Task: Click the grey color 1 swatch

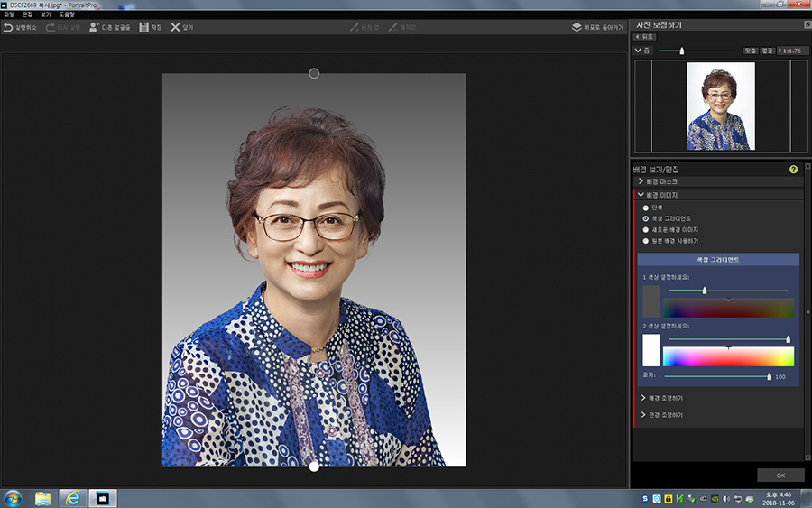Action: (651, 301)
